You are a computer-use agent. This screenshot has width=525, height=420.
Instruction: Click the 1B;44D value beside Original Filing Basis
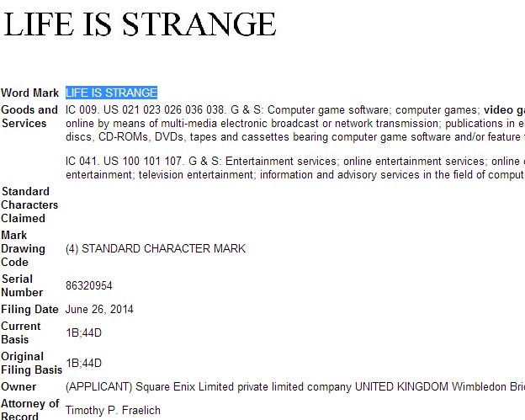point(83,364)
